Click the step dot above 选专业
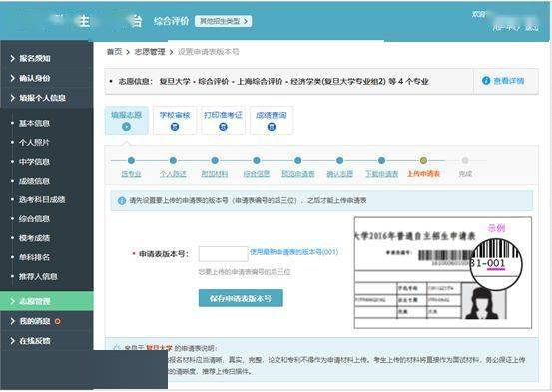This screenshot has width=552, height=392. (132, 161)
